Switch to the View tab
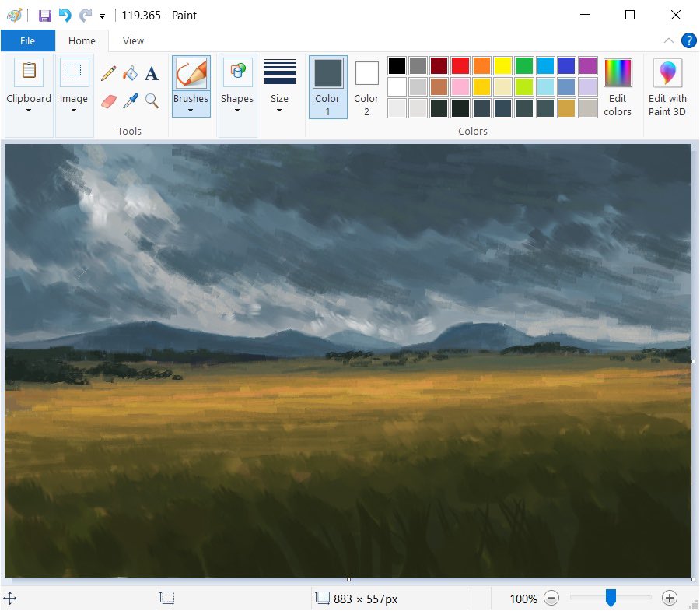 133,40
